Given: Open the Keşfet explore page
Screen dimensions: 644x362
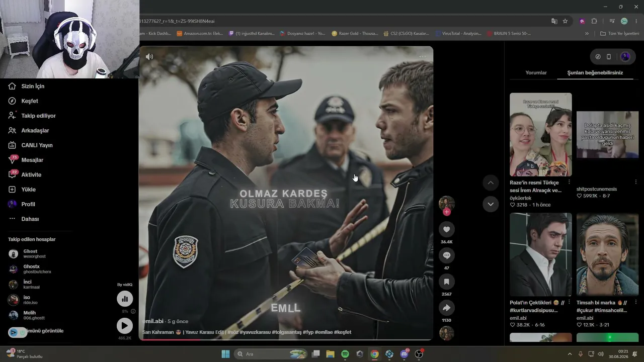Looking at the screenshot, I should click(x=23, y=101).
